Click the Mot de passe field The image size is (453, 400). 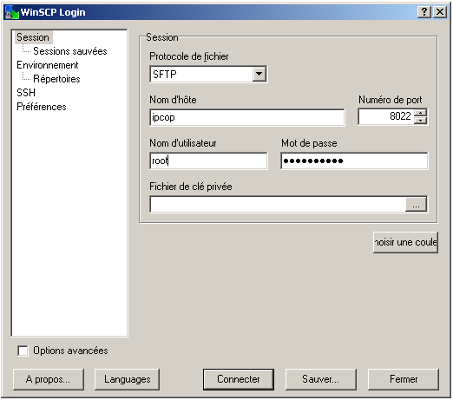(x=354, y=161)
